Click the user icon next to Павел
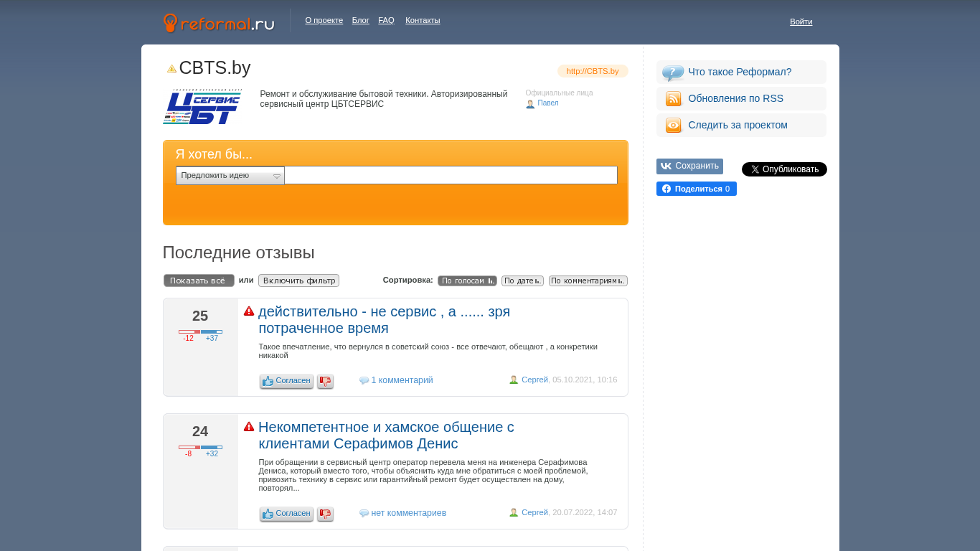Screen dimensions: 980x551 pos(530,104)
